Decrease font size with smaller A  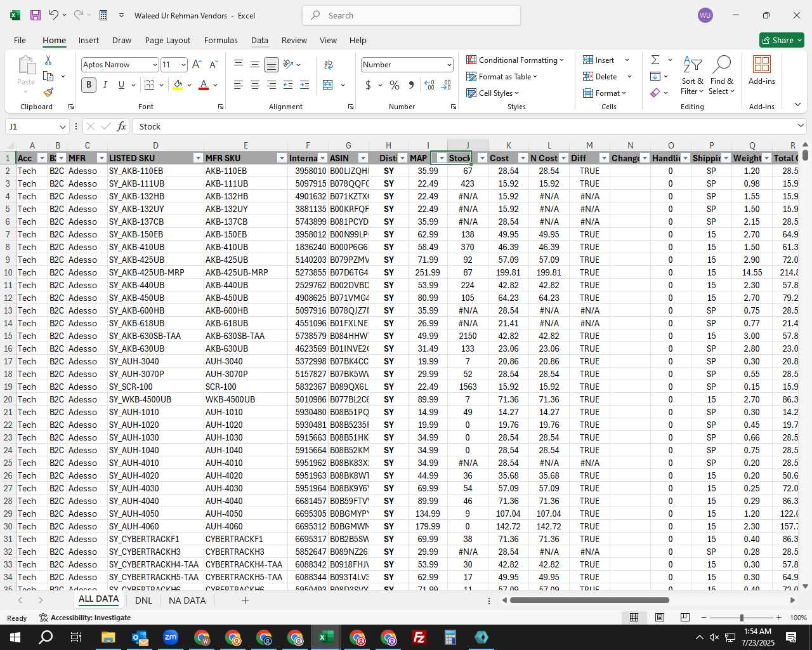213,65
